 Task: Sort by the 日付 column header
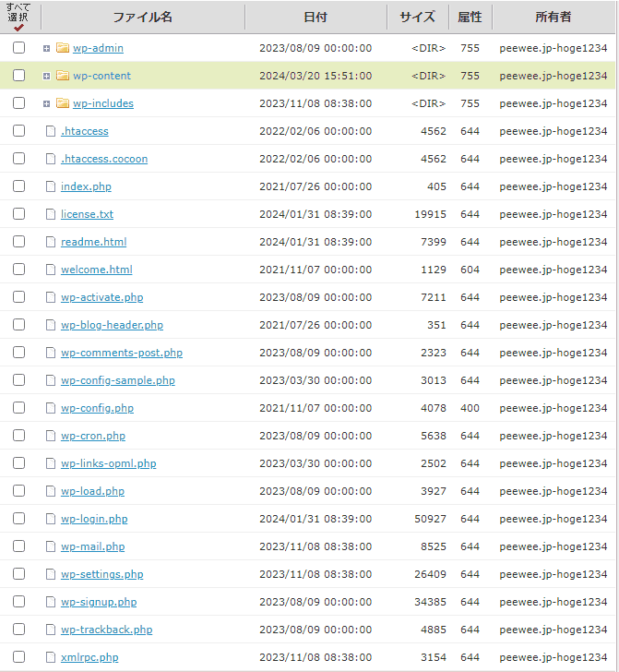point(315,18)
